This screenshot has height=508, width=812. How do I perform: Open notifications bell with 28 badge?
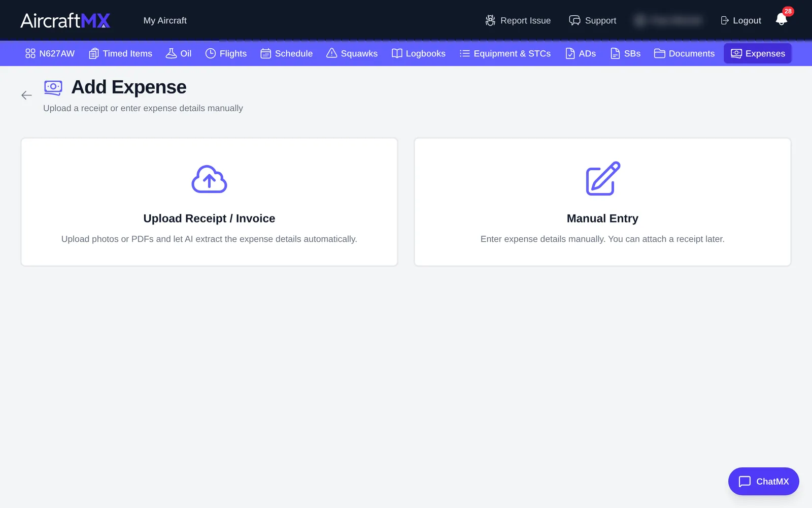[x=782, y=19]
